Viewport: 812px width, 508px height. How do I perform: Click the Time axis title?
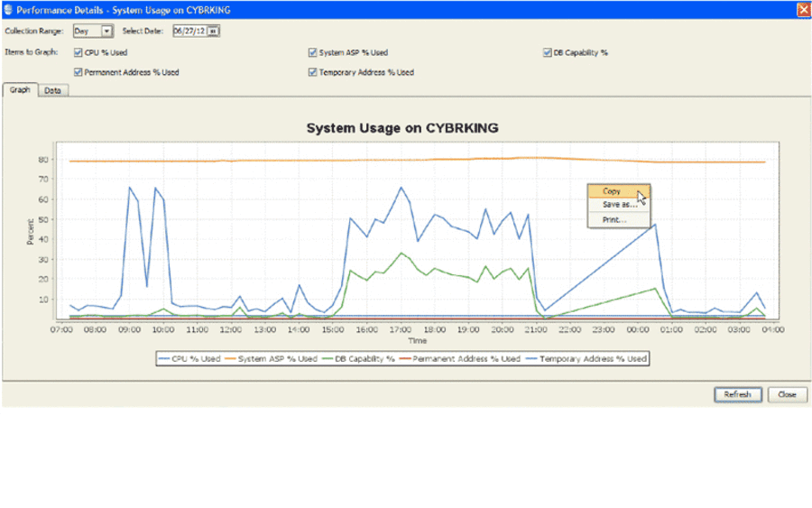coord(418,341)
